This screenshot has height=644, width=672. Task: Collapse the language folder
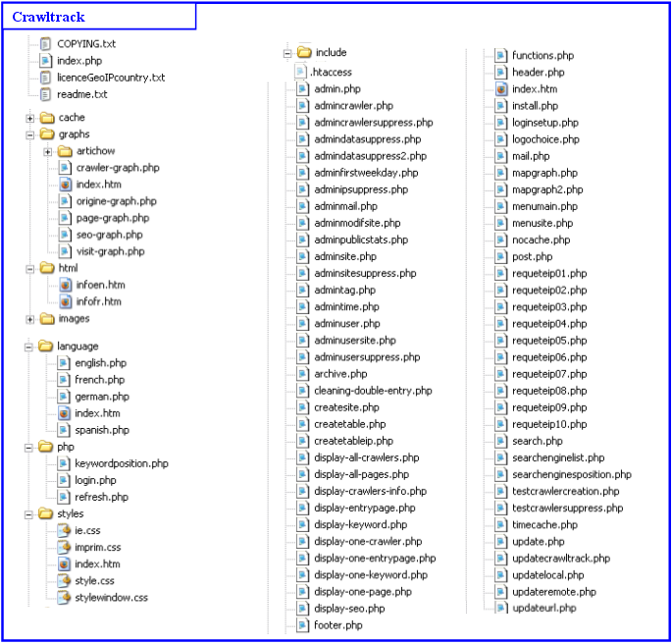28,348
